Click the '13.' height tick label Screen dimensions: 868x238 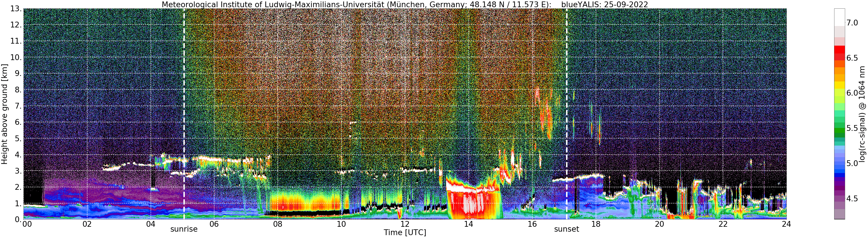(16, 9)
